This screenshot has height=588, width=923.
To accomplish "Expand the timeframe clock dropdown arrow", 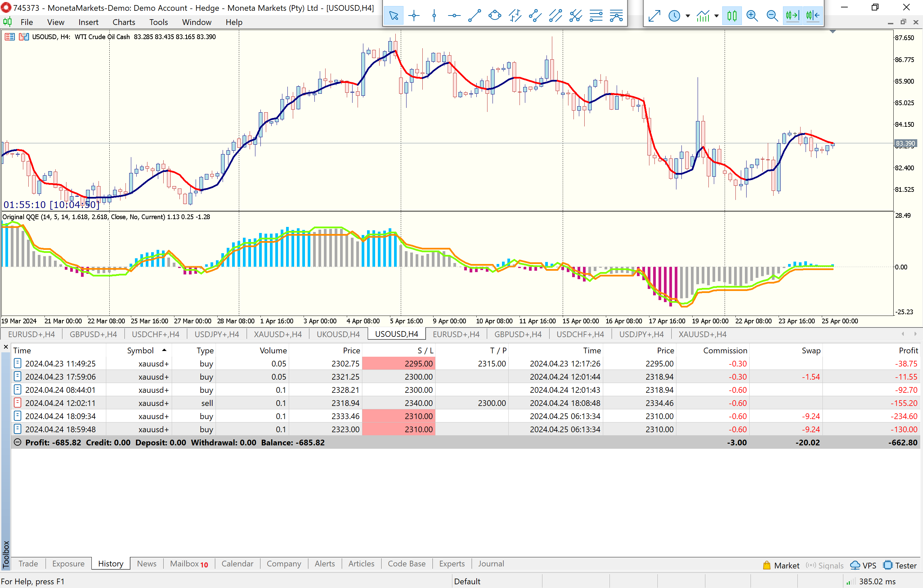I will pyautogui.click(x=688, y=16).
